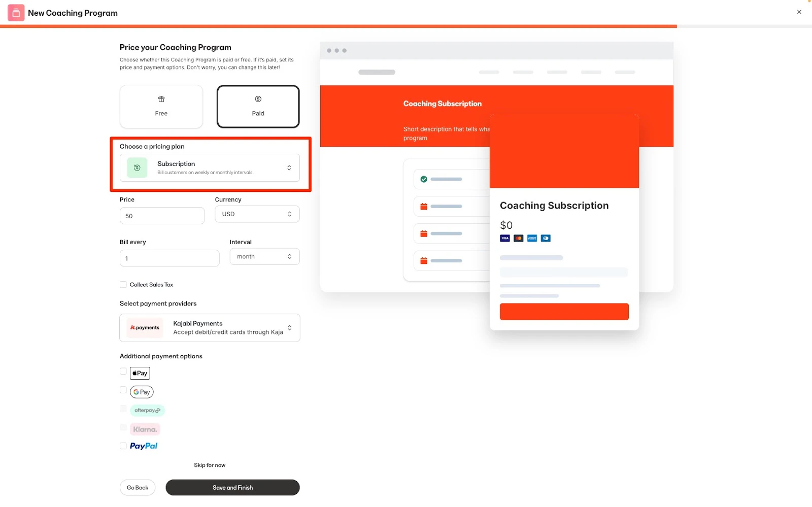Screen dimensions: 812x507
Task: Enable PayPal as additional payment option
Action: coord(123,446)
